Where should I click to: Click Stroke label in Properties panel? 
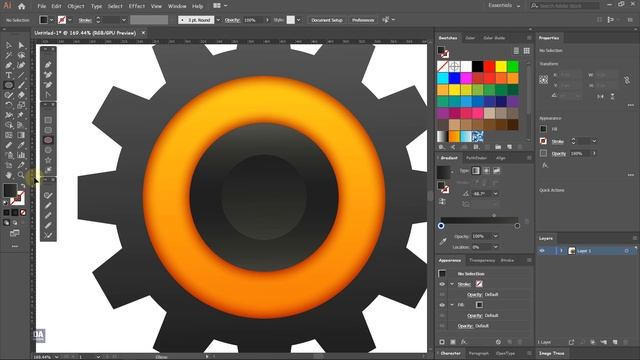[x=558, y=142]
